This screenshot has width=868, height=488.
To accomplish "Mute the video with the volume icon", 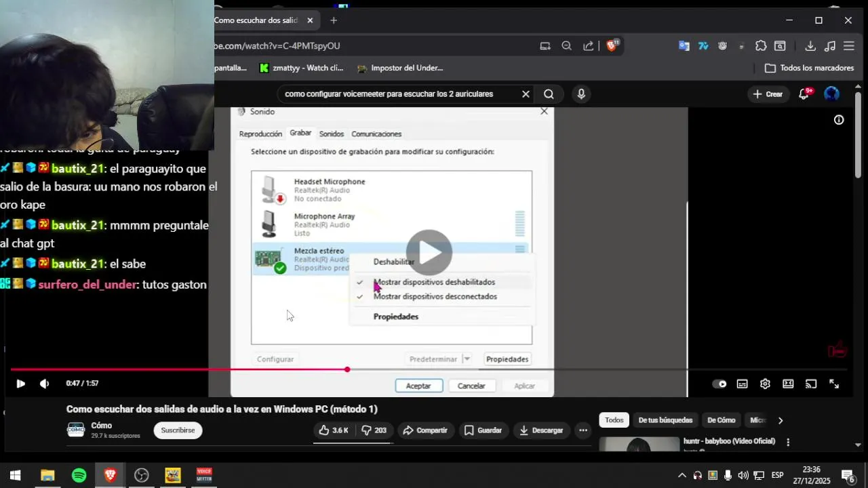I will coord(44,384).
